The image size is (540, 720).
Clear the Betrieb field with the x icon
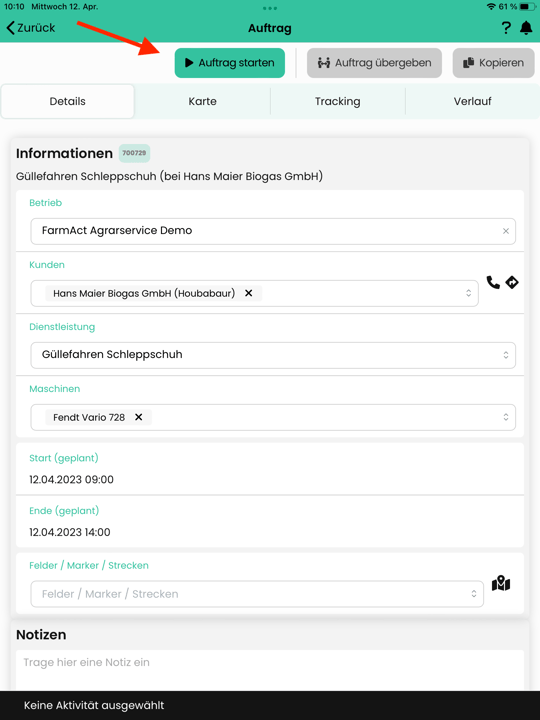tap(506, 231)
